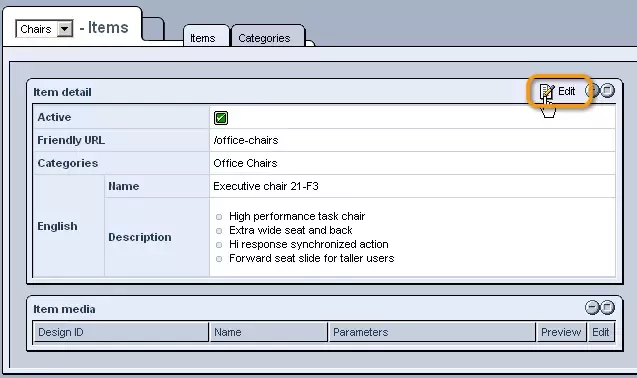Collapse the Item media panel with the minus icon
The height and width of the screenshot is (378, 637).
(592, 307)
